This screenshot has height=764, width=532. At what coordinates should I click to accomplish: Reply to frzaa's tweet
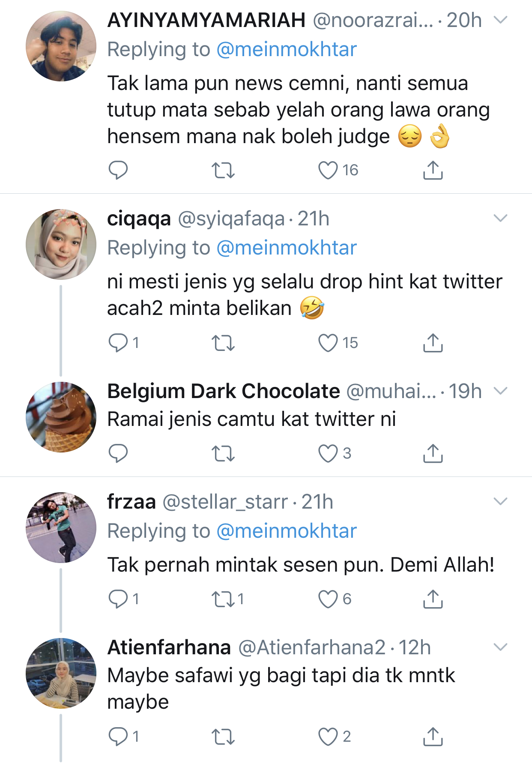click(x=118, y=599)
